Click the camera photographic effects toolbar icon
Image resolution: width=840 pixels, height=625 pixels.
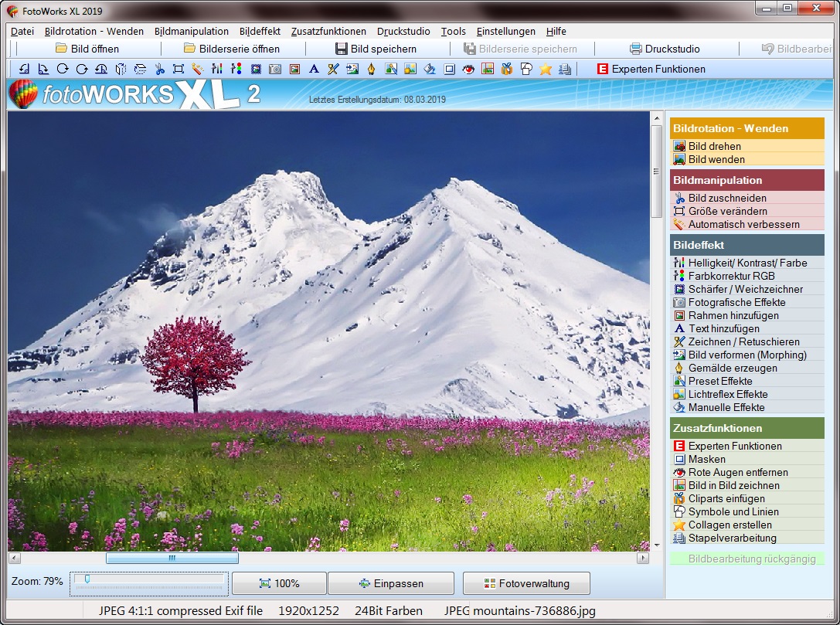click(275, 69)
